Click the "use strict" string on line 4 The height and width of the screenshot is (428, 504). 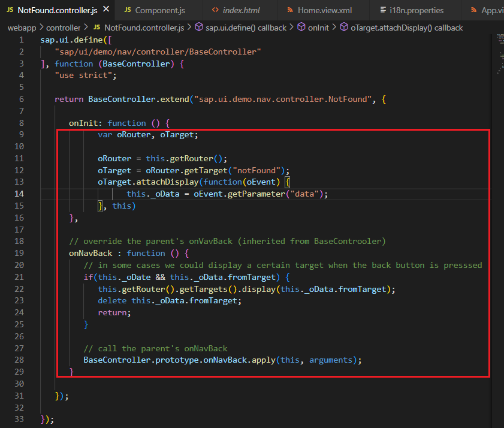click(x=83, y=76)
